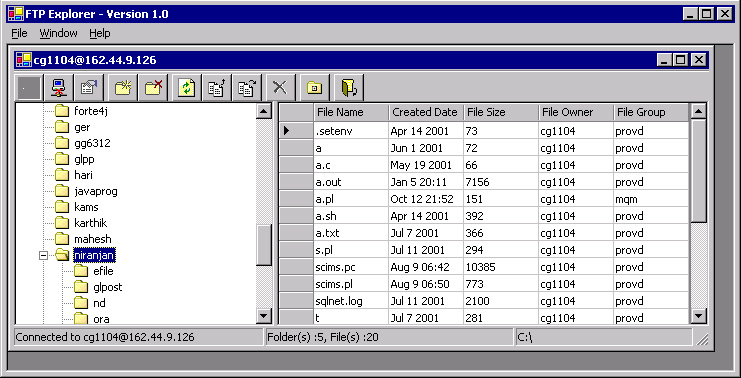Click the upload files toolbar icon

click(217, 88)
